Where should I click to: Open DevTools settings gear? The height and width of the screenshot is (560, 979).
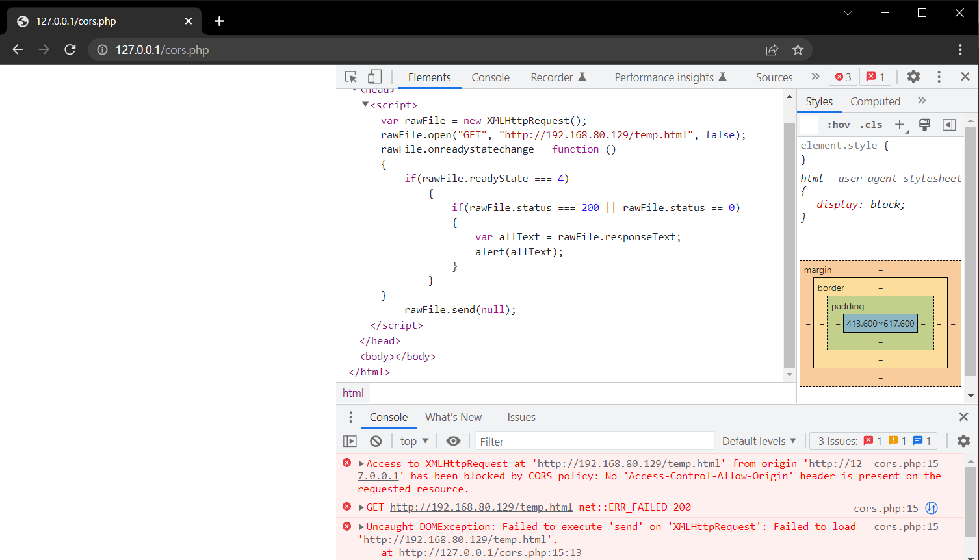(913, 77)
